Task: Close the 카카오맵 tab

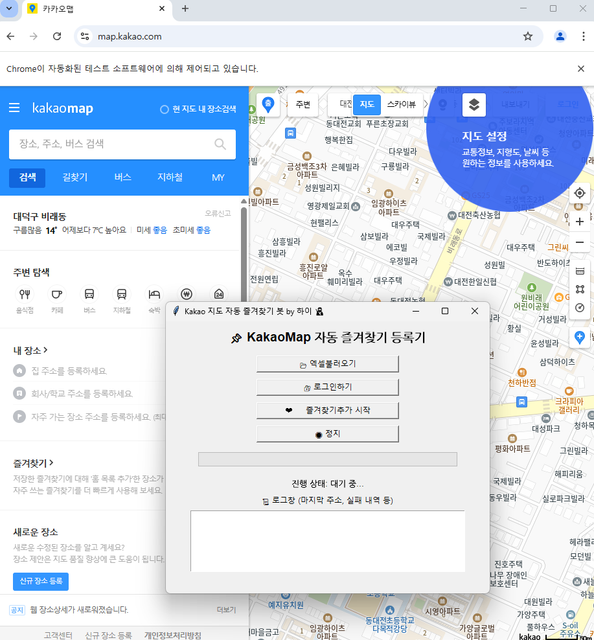Action: 162,9
